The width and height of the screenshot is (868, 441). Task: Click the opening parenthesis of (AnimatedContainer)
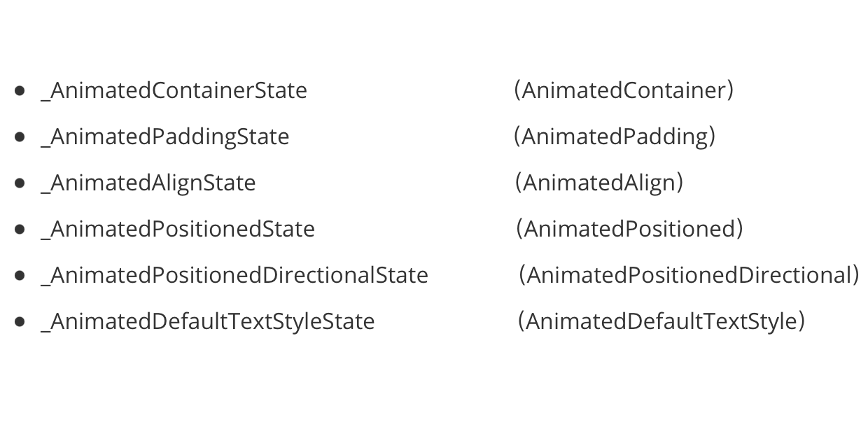pos(517,90)
